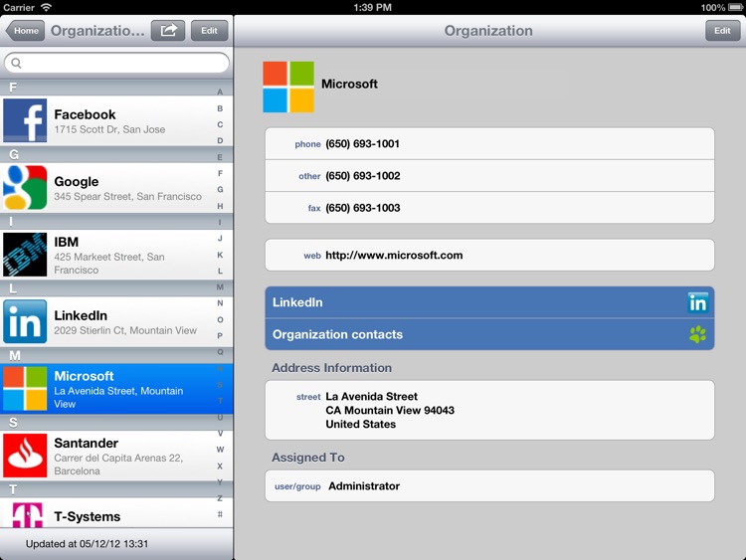
Task: Tap the large Microsoft logo in the detail pane
Action: tap(288, 88)
